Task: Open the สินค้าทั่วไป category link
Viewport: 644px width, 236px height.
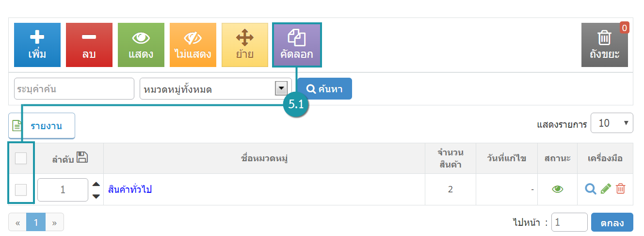Action: tap(130, 189)
